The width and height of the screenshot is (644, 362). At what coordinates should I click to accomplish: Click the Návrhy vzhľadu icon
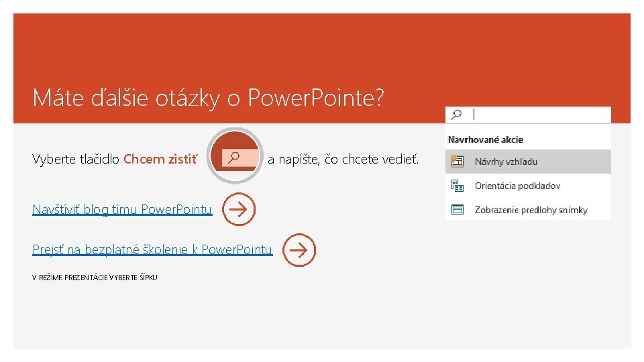tap(457, 162)
